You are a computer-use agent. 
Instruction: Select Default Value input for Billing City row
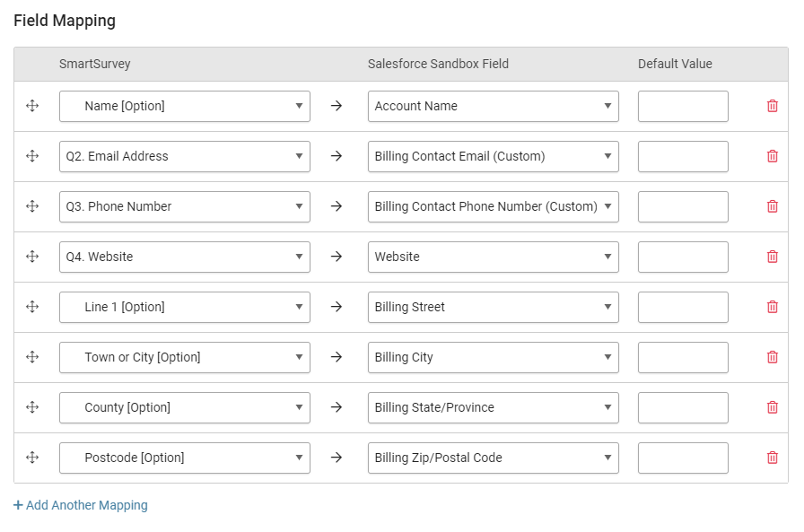coord(683,357)
